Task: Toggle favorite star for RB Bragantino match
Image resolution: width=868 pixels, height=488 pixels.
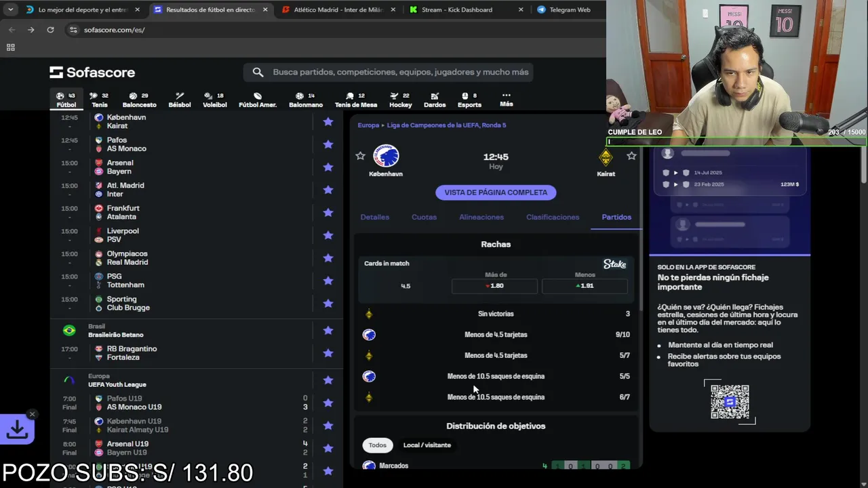Action: (328, 353)
